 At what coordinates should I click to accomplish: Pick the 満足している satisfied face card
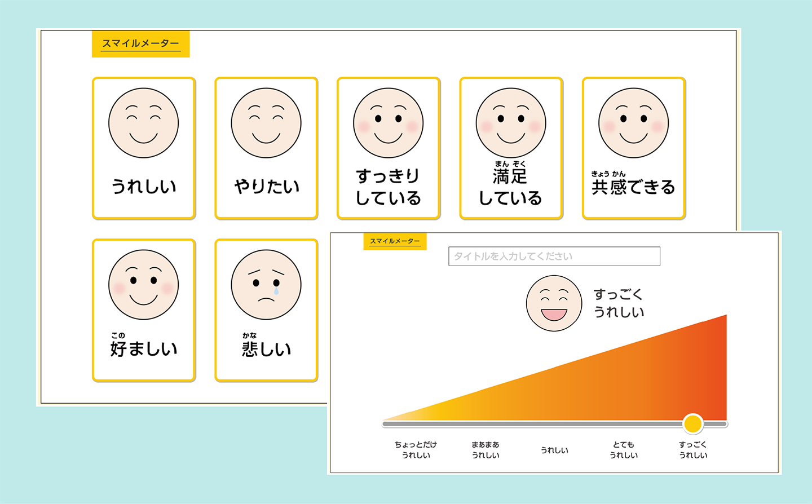pos(510,147)
